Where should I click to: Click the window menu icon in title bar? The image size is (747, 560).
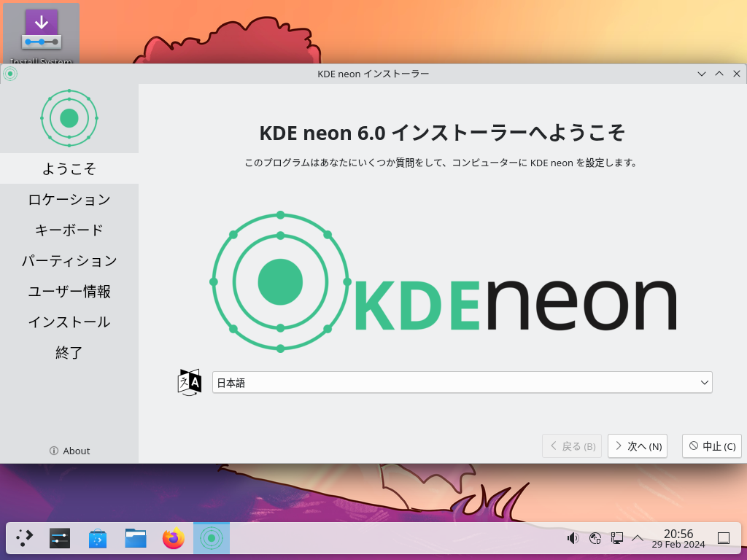pyautogui.click(x=10, y=74)
